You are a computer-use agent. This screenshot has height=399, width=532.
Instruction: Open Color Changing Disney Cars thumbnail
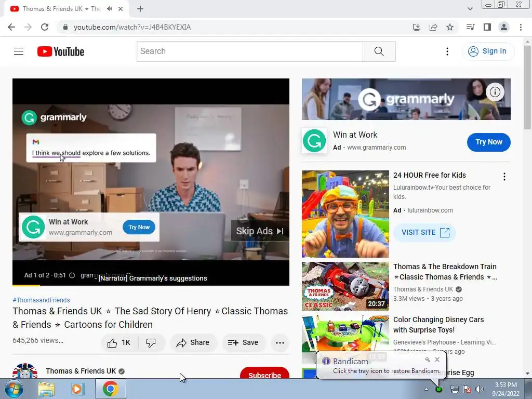pyautogui.click(x=345, y=339)
